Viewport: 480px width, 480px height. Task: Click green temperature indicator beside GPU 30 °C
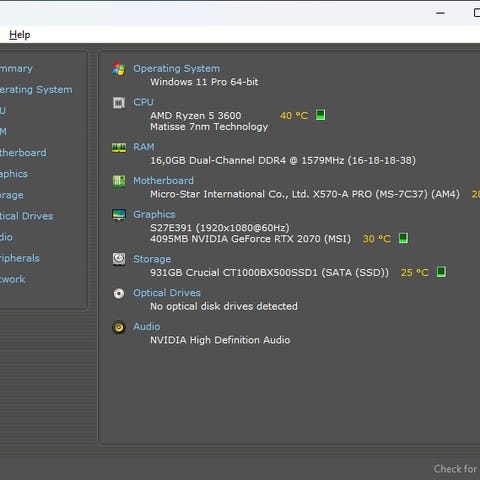(403, 238)
